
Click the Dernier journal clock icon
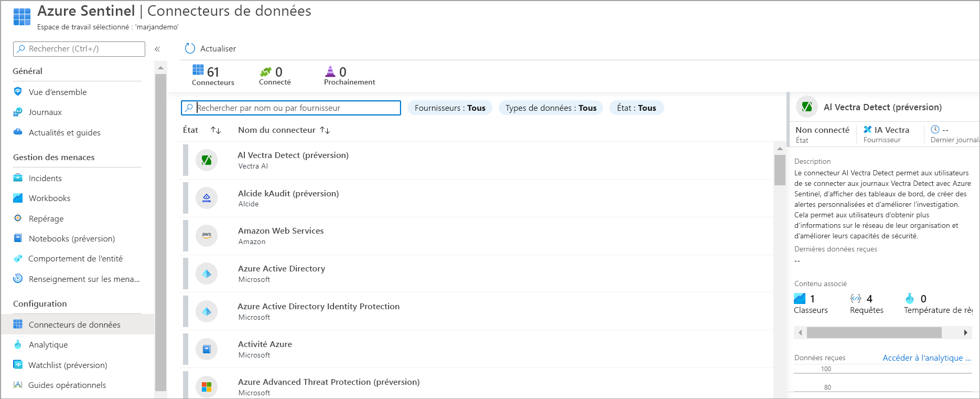tap(935, 129)
